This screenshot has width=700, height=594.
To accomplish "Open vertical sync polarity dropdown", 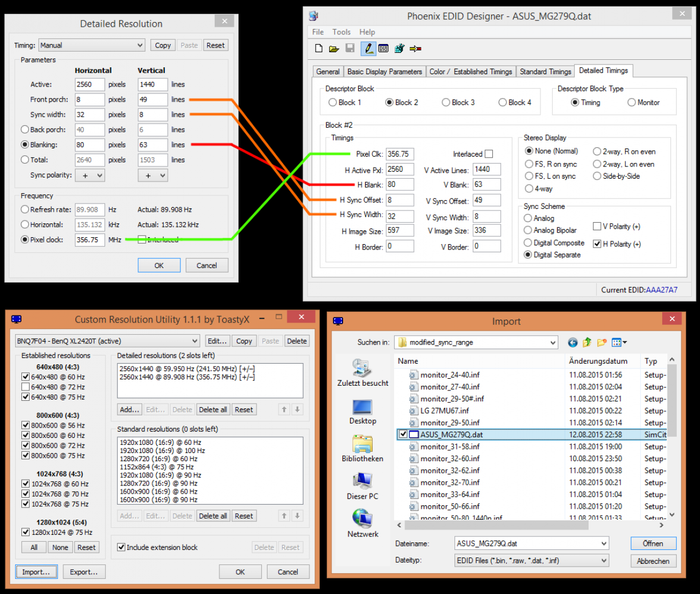I will point(153,175).
